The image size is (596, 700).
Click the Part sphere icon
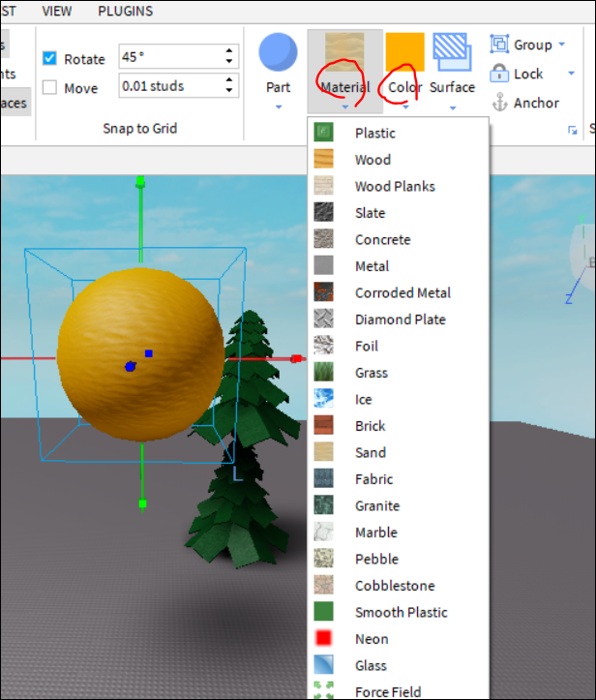pyautogui.click(x=278, y=52)
